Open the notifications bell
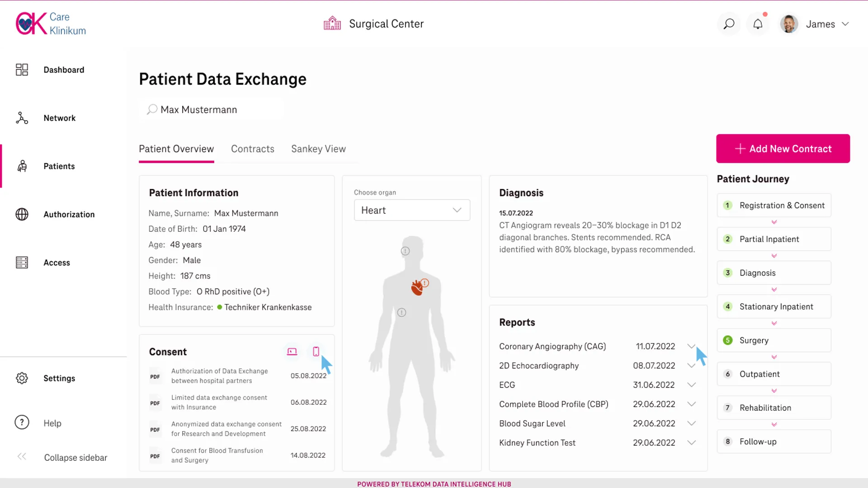The image size is (868, 488). (x=758, y=24)
